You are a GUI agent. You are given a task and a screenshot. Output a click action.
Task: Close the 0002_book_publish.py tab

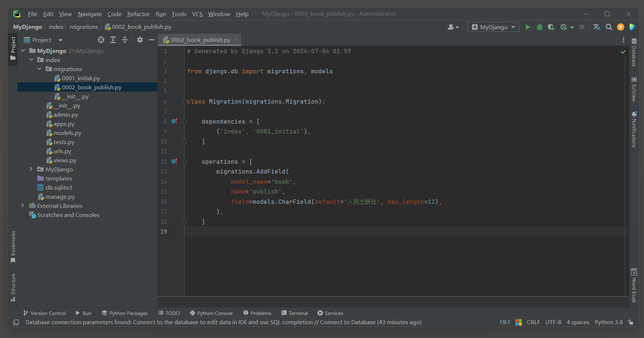[236, 40]
